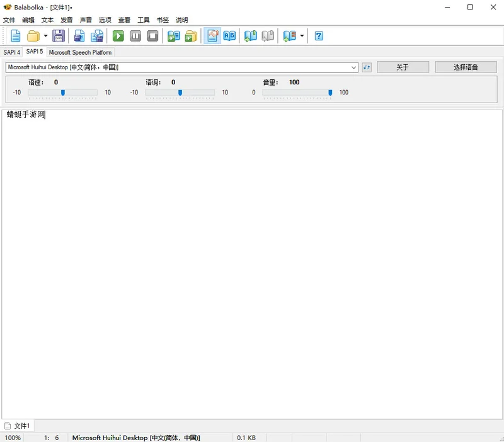Click the Huihui voice name in status bar

click(136, 438)
